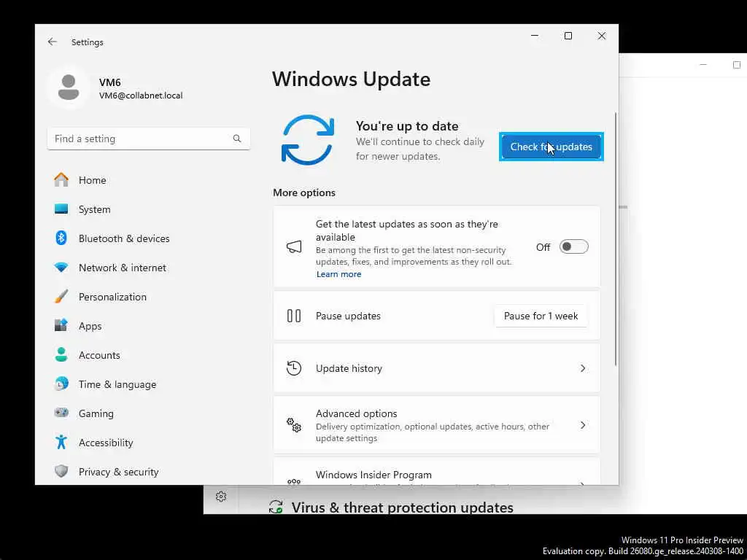
Task: Click the Privacy & security shield icon
Action: (x=61, y=472)
